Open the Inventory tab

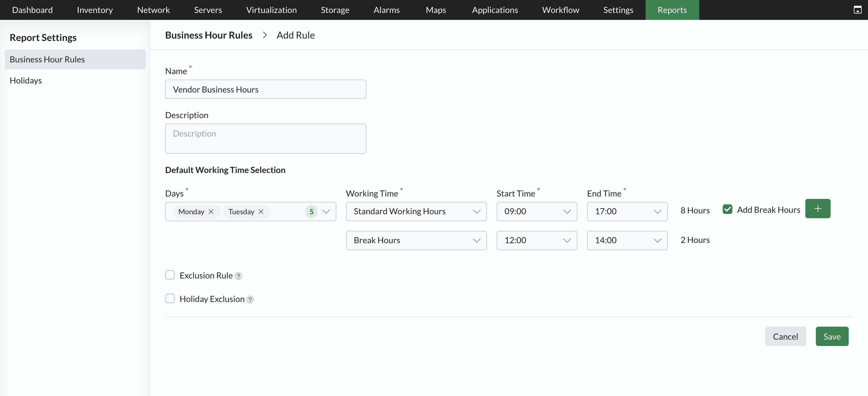pos(95,10)
